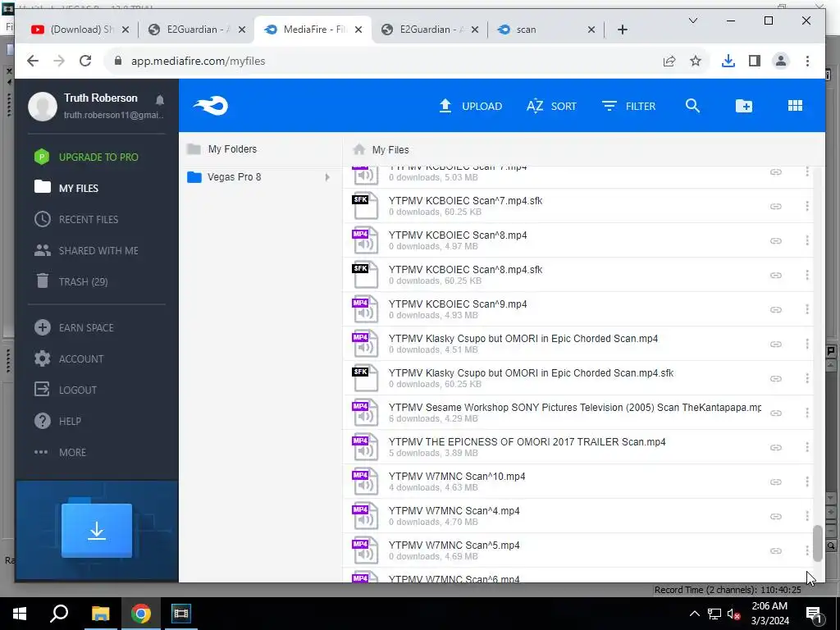The height and width of the screenshot is (630, 840).
Task: Copy link for Klasky Csupo Scan.mp4.sfk
Action: pyautogui.click(x=775, y=379)
